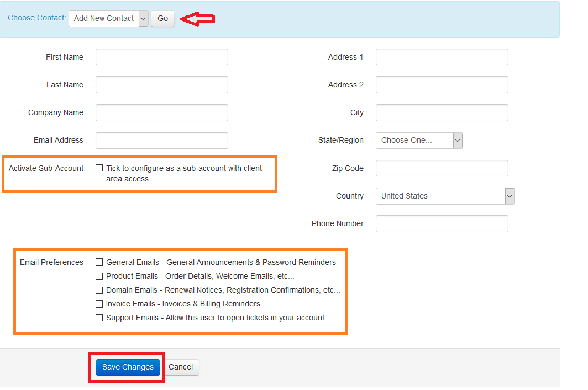Click the Phone Number field

[x=442, y=223]
